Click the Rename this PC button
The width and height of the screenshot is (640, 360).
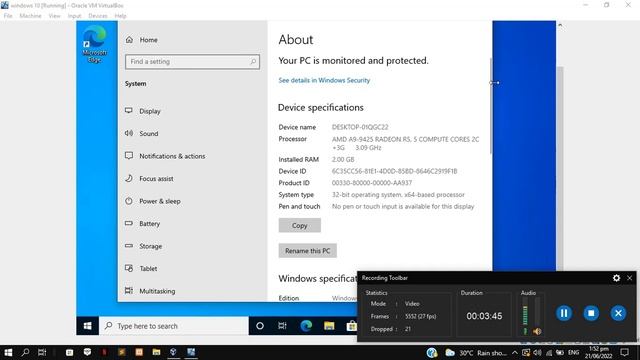tap(308, 251)
